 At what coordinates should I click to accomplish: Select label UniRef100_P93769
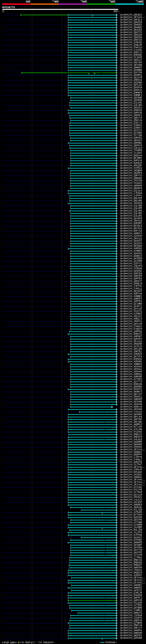click(x=131, y=180)
